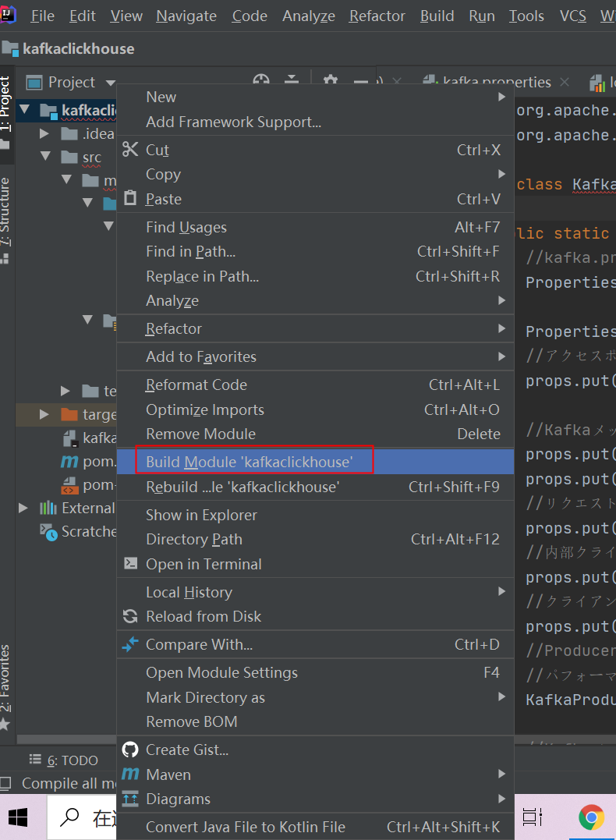This screenshot has height=840, width=616.
Task: Click the taskbar search magnifier
Action: 69,817
